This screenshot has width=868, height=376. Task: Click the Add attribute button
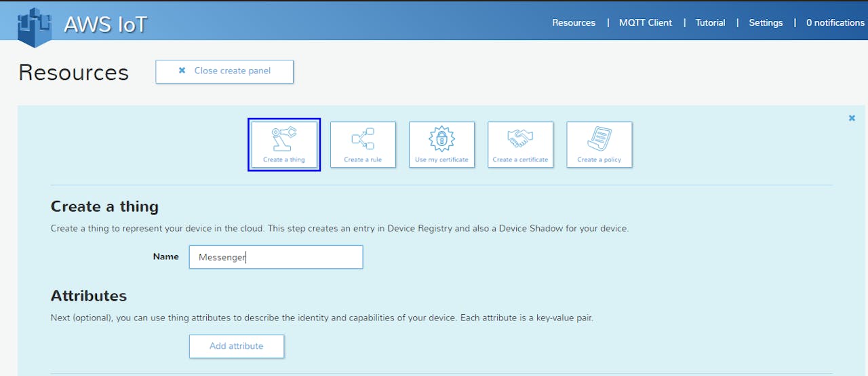tap(236, 346)
